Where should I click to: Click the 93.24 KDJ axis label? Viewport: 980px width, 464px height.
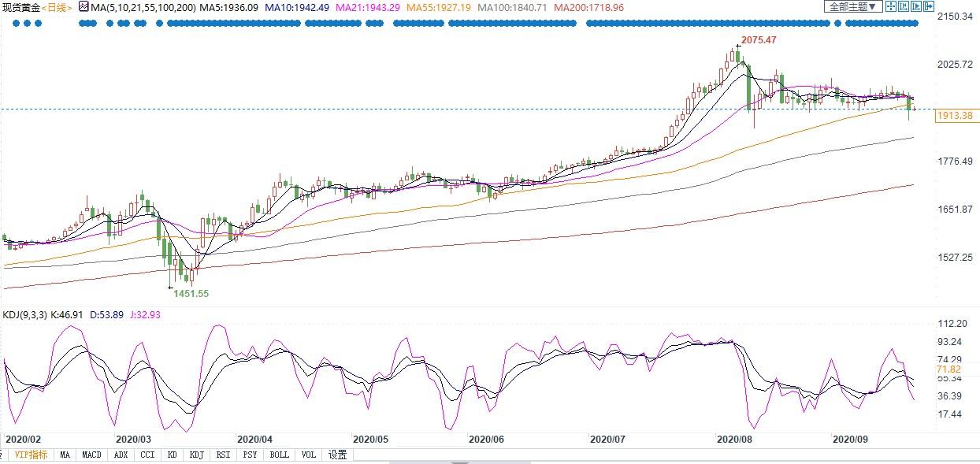[x=951, y=342]
